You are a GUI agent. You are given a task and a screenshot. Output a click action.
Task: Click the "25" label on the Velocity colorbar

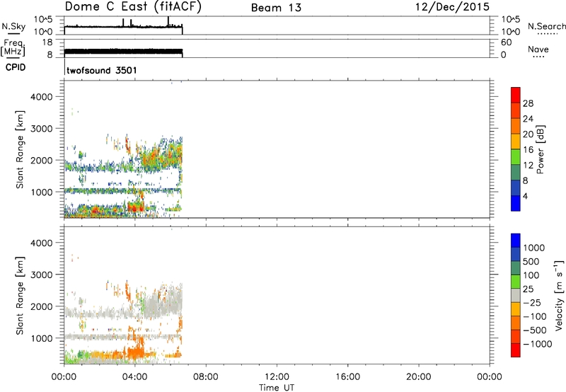point(528,289)
